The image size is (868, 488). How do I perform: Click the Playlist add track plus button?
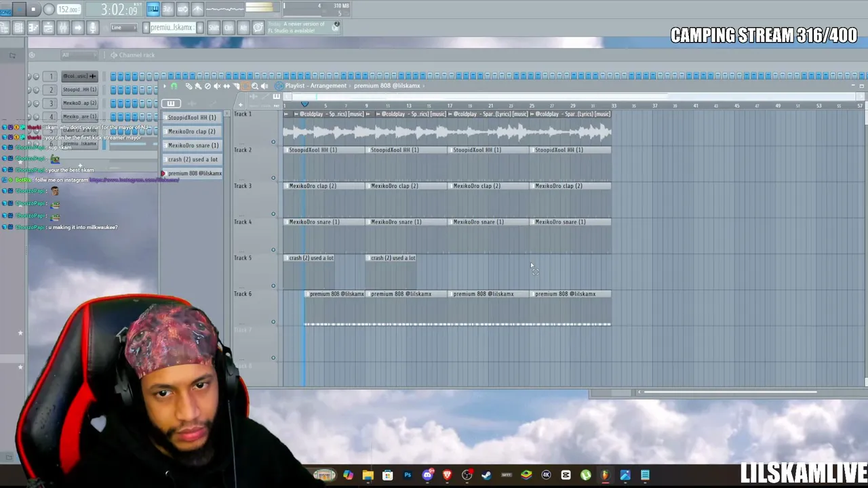pyautogui.click(x=241, y=104)
